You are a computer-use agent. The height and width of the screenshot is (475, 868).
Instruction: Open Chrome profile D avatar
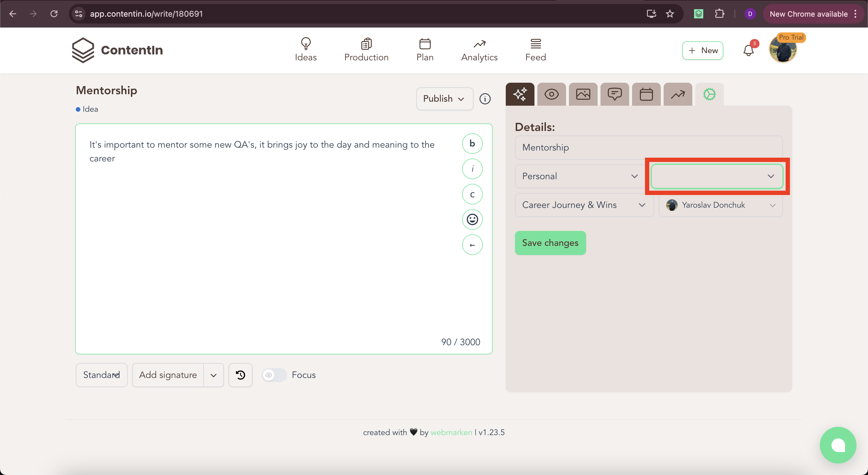click(x=750, y=14)
